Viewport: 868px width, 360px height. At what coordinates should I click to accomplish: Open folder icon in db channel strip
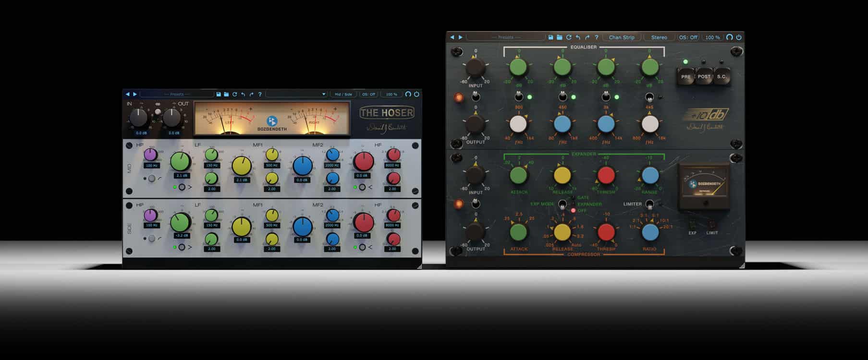click(x=560, y=37)
